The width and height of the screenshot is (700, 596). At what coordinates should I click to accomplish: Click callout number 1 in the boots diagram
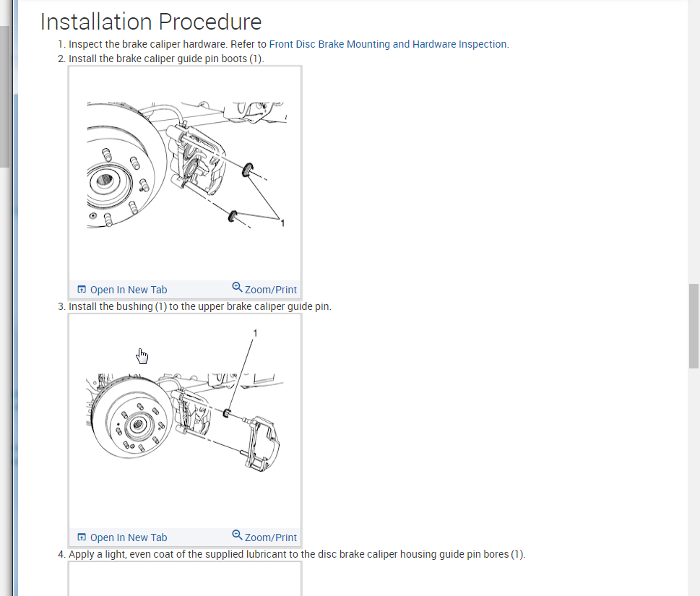coord(282,223)
